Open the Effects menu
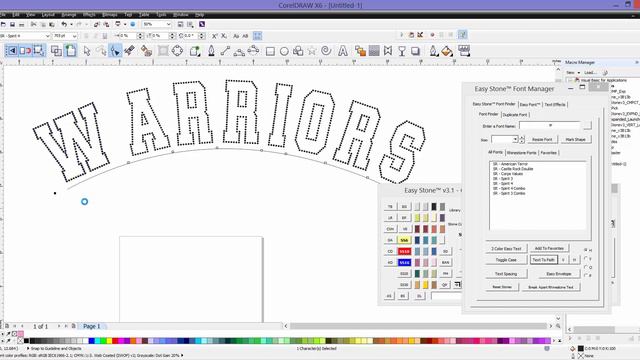The height and width of the screenshot is (360, 640). click(89, 15)
